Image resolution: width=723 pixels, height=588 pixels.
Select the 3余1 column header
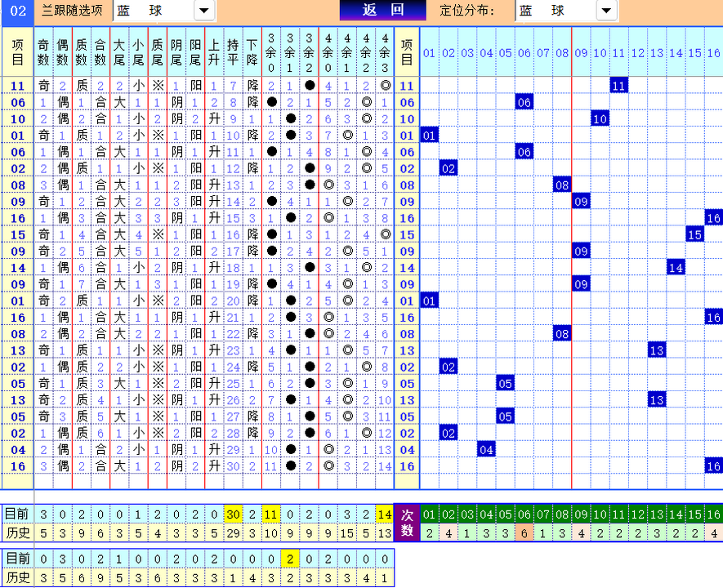click(289, 51)
